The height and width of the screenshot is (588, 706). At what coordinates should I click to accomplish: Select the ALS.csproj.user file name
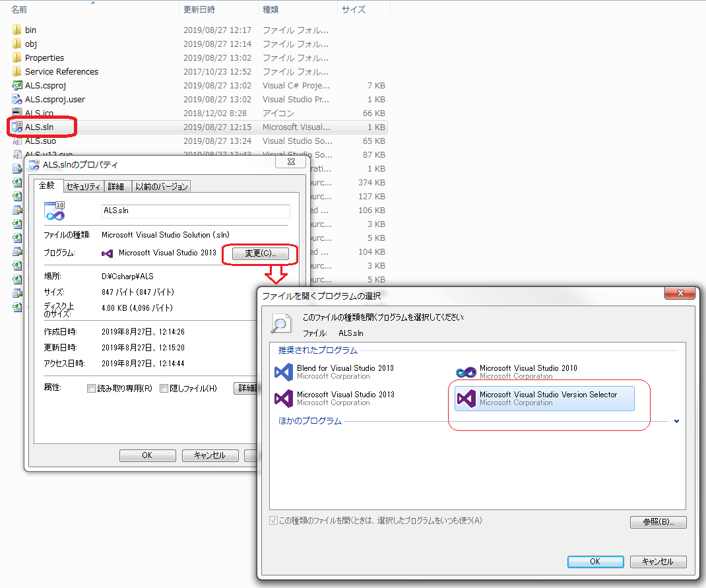pyautogui.click(x=55, y=100)
